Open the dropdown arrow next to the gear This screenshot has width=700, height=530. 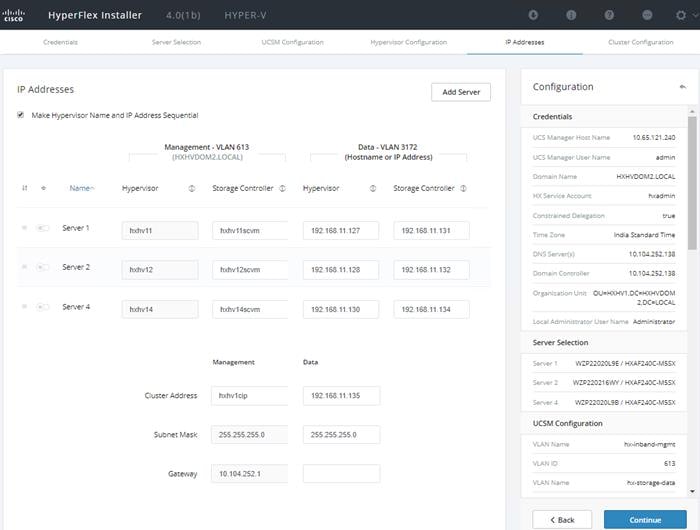tap(695, 15)
